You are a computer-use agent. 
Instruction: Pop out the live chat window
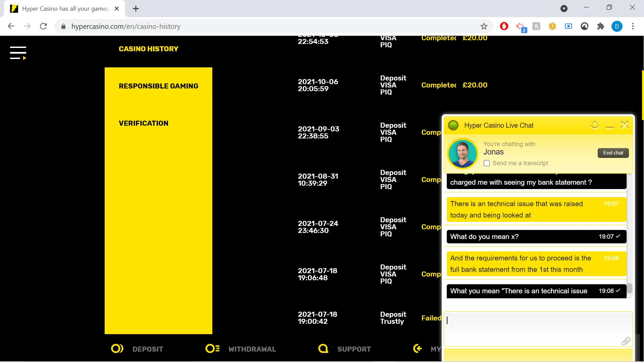(x=595, y=125)
